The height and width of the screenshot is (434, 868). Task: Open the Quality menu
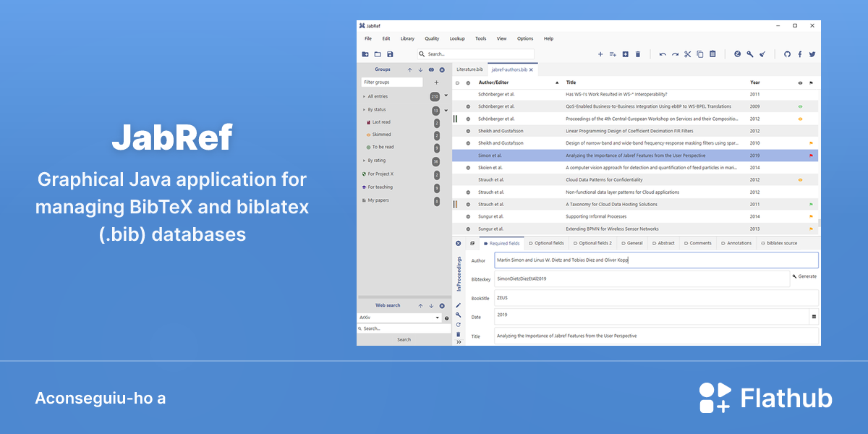pyautogui.click(x=432, y=38)
